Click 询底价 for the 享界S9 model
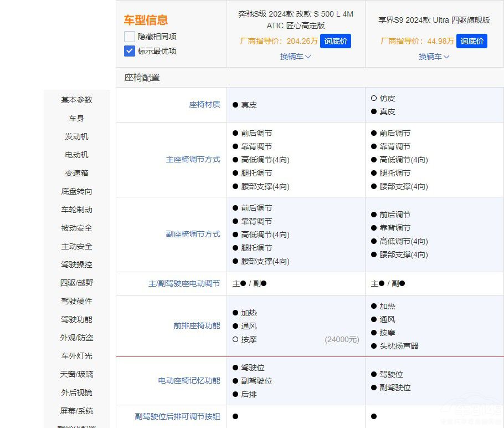This screenshot has width=504, height=428. pos(472,41)
